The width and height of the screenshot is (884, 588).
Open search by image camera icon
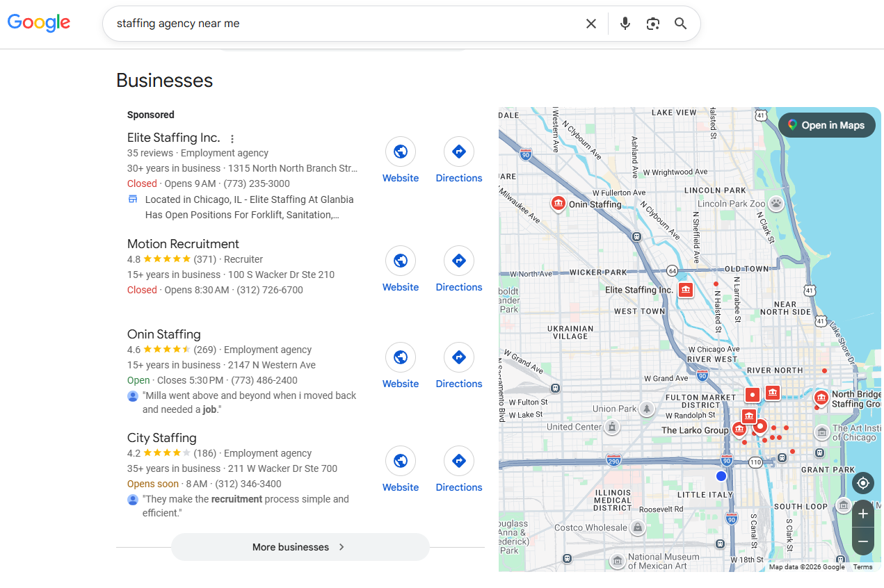point(652,24)
